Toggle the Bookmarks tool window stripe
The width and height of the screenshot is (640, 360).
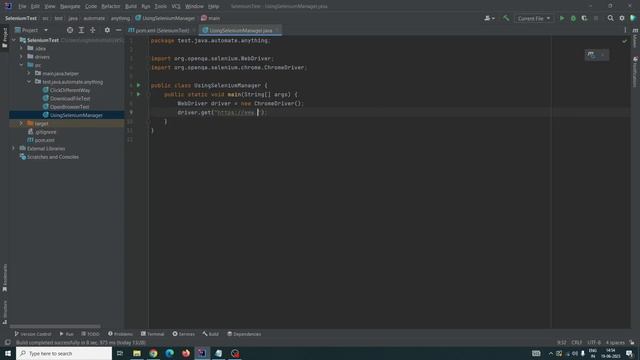coord(4,278)
